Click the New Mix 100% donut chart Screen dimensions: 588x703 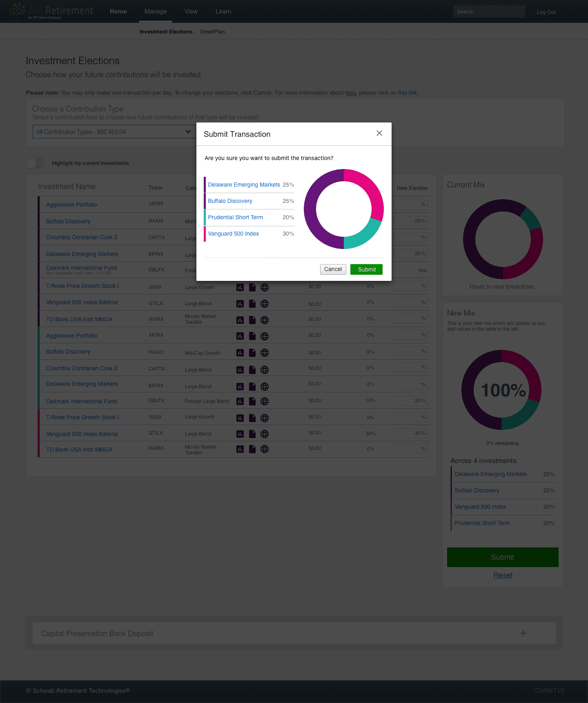click(501, 390)
